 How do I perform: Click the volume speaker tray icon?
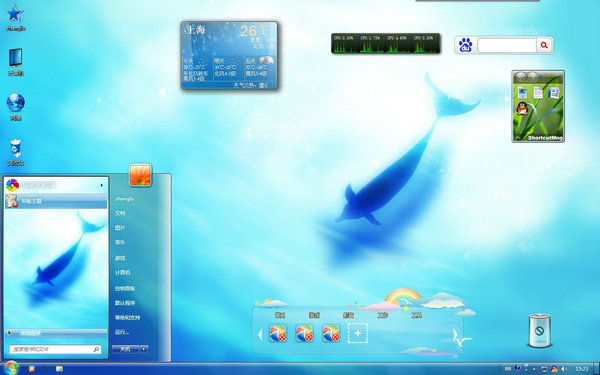click(563, 369)
